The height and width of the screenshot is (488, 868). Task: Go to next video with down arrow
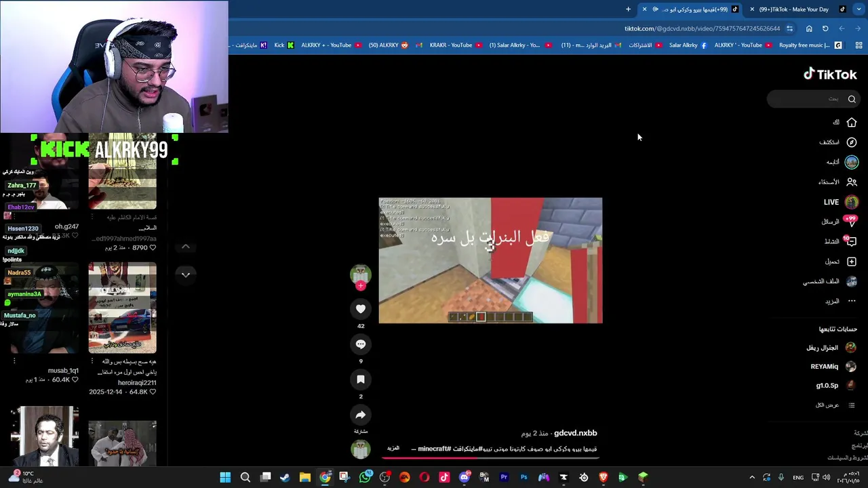click(x=186, y=274)
